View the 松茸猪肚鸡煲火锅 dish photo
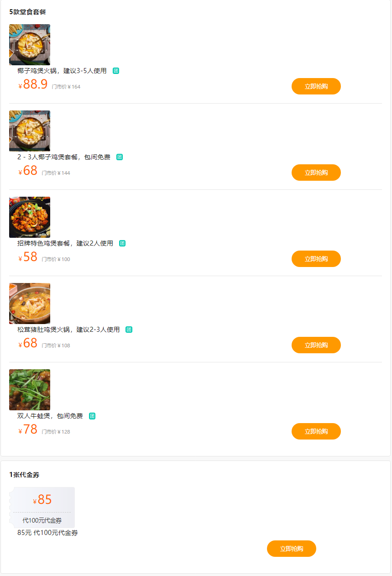Viewport: 392px width, 576px height. 30,304
